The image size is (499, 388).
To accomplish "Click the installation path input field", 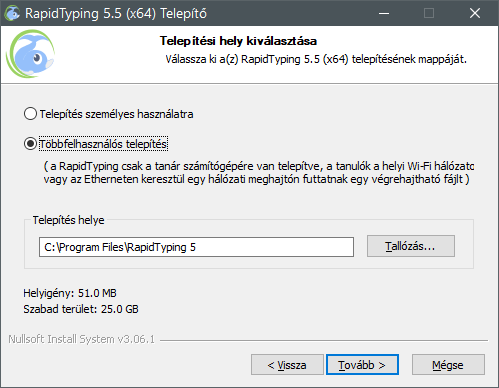I will click(196, 247).
